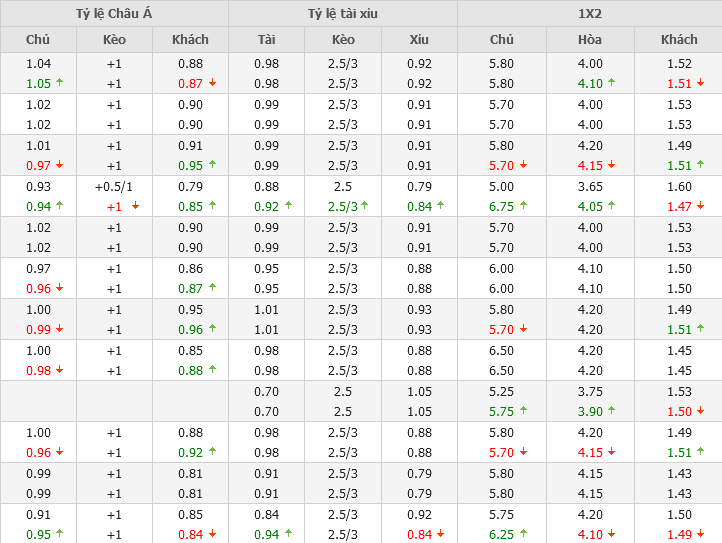Select the Tỷ lệ Châu Á header tab

pos(114,14)
